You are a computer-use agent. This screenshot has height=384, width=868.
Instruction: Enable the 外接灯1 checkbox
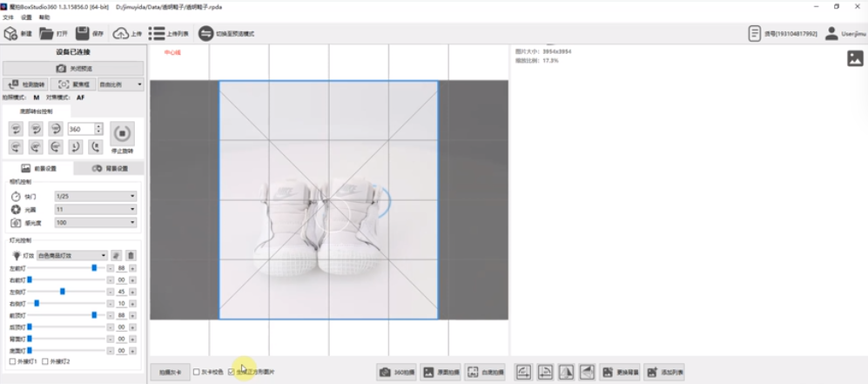click(12, 361)
